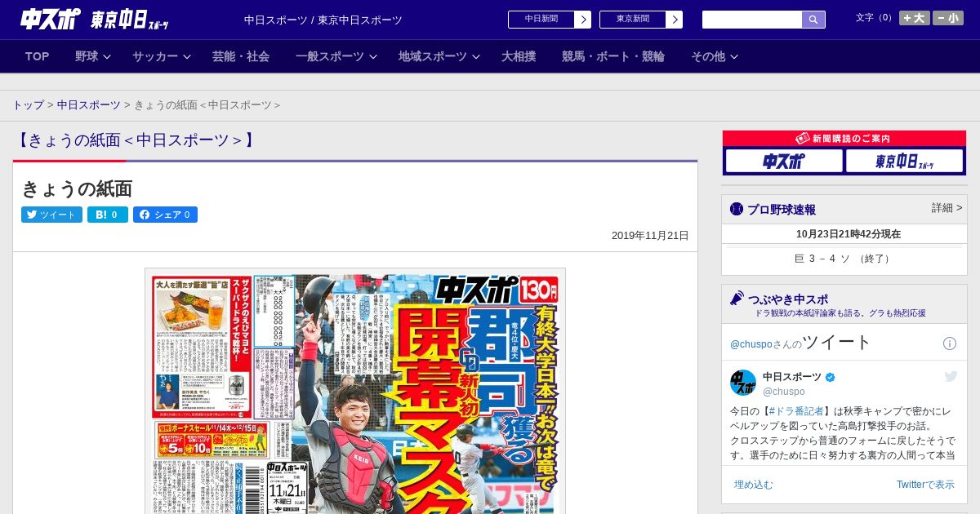Click the 新聞購読のご案内 banner heading
980x514 pixels.
pyautogui.click(x=844, y=139)
